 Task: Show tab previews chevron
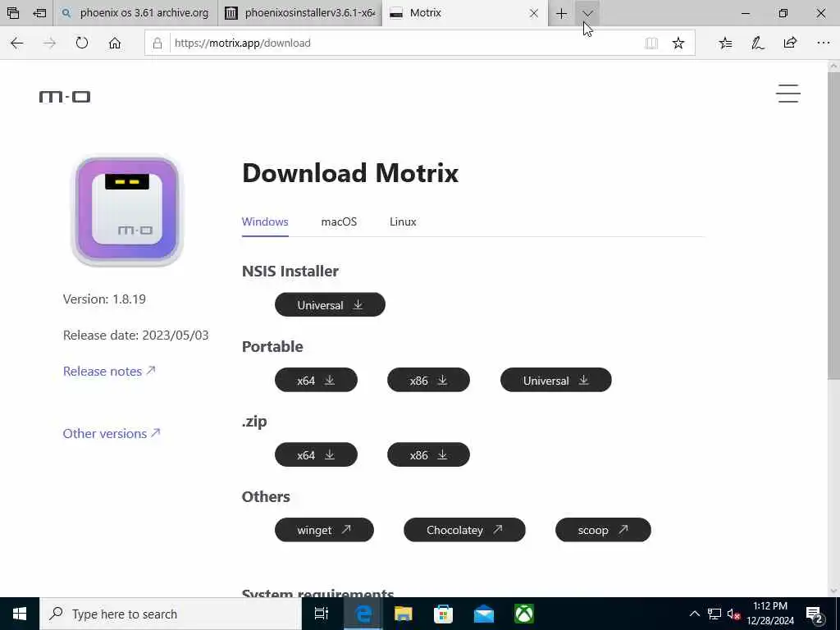pyautogui.click(x=587, y=13)
